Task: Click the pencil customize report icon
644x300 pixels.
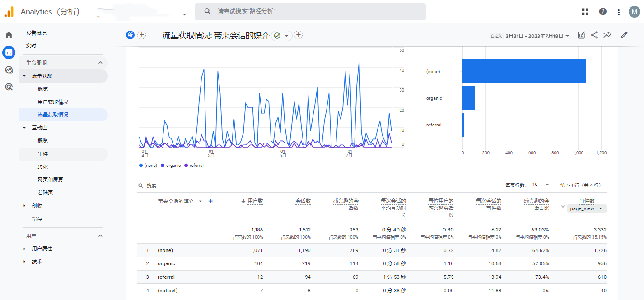Action: pos(624,35)
